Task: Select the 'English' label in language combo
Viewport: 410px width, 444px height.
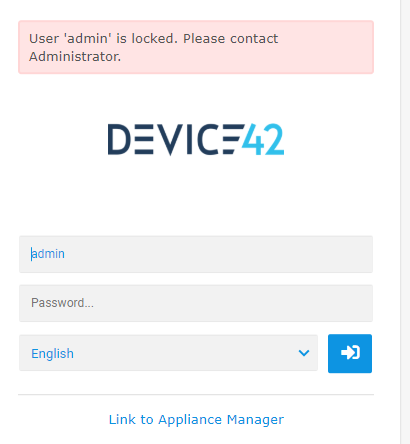Action: pos(52,353)
